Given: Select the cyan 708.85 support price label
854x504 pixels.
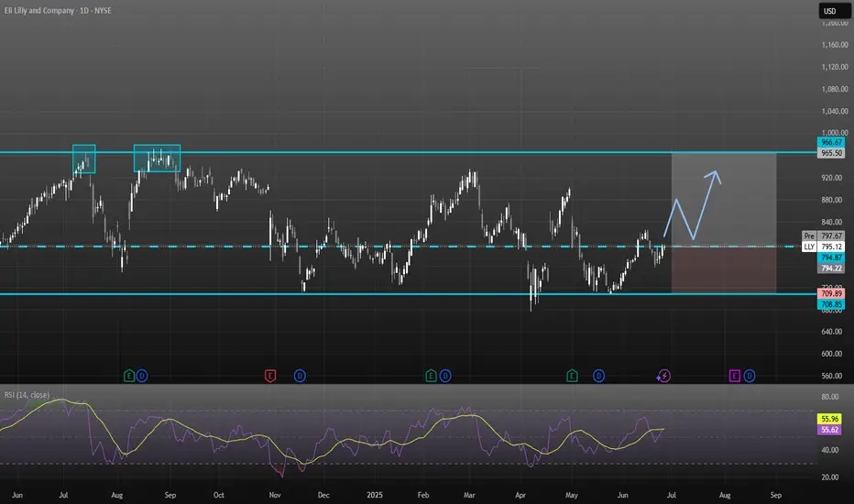Looking at the screenshot, I should click(831, 304).
